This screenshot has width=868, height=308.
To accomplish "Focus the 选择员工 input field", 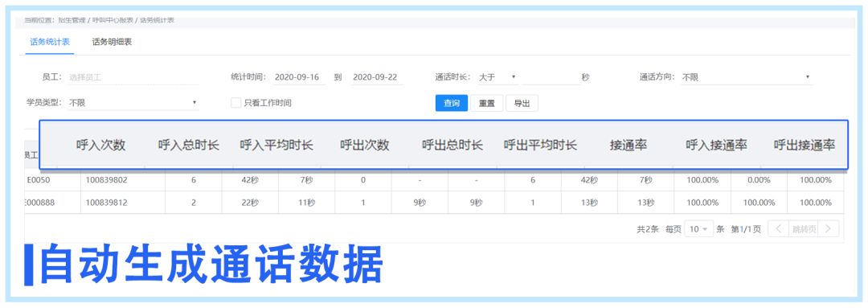I will 133,77.
